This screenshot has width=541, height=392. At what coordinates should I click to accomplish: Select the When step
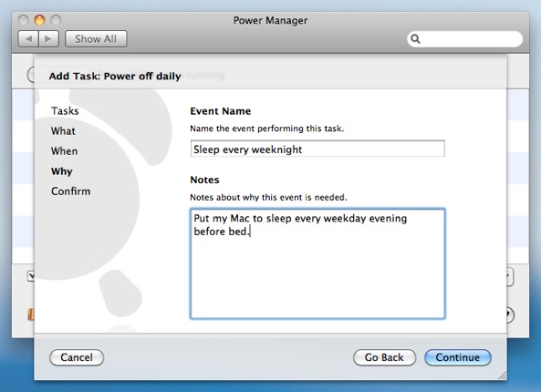[64, 151]
